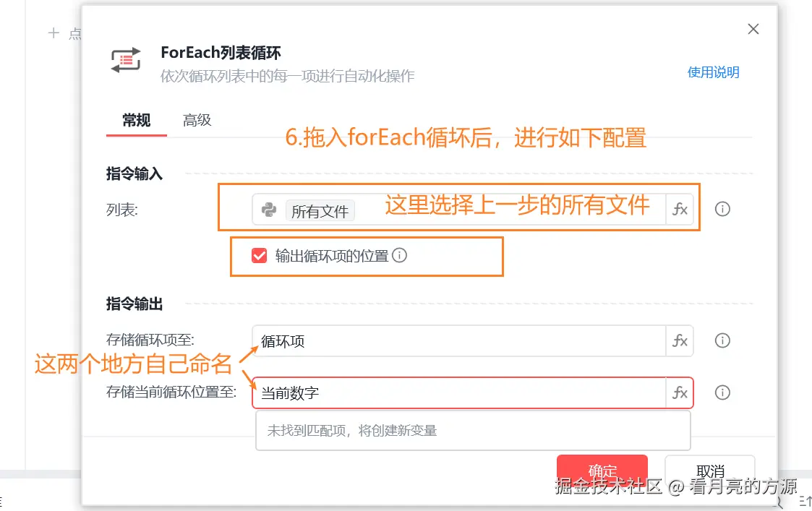Select the 未找到匹配项 dropdown suggestion

click(473, 431)
